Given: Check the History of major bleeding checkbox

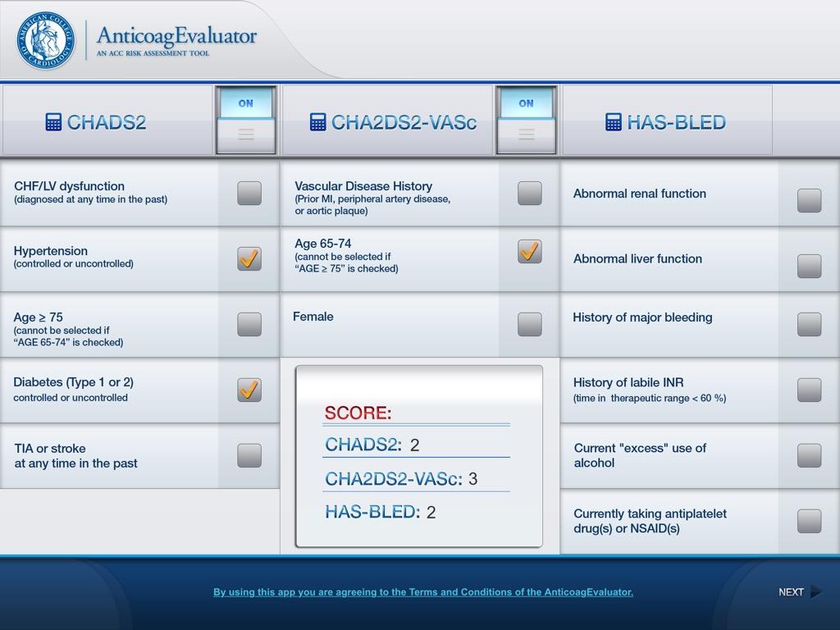Looking at the screenshot, I should tap(809, 324).
